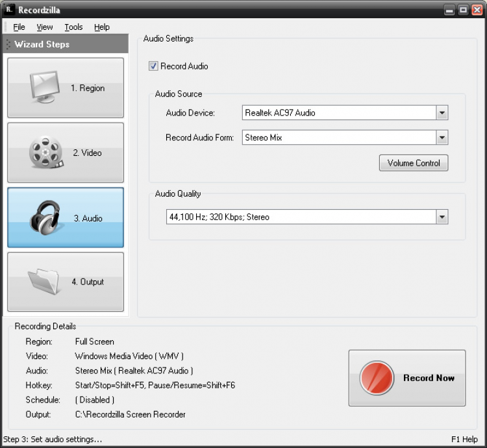Viewport: 487px width, 448px height.
Task: Click 'Stereo Mix ( Realtek AC97 Audio )' text
Action: [134, 371]
